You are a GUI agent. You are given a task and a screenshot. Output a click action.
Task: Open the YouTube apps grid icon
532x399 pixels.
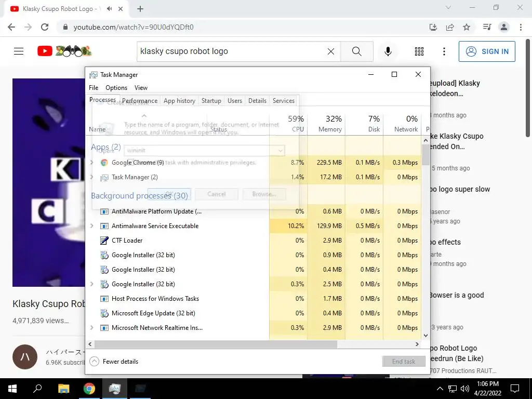pyautogui.click(x=419, y=51)
